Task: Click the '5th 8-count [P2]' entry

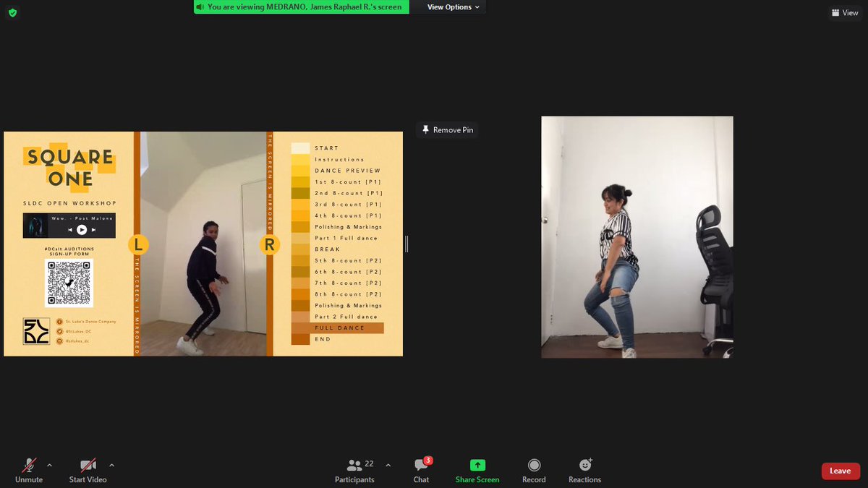Action: point(347,260)
